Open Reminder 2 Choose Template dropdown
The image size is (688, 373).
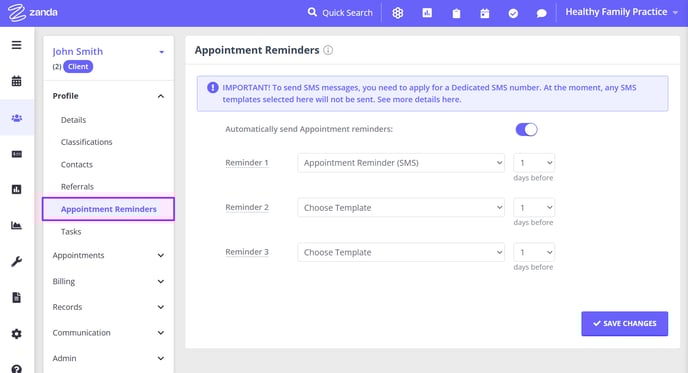pos(401,208)
